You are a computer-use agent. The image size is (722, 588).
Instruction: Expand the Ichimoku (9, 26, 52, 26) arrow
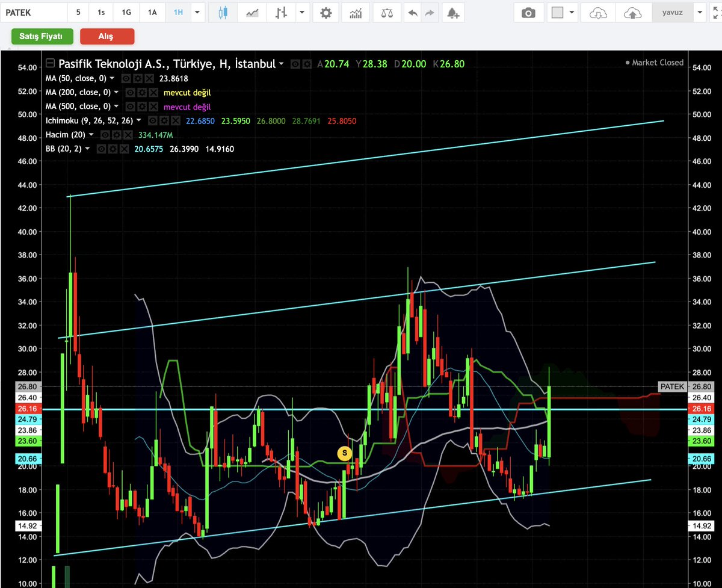point(139,121)
